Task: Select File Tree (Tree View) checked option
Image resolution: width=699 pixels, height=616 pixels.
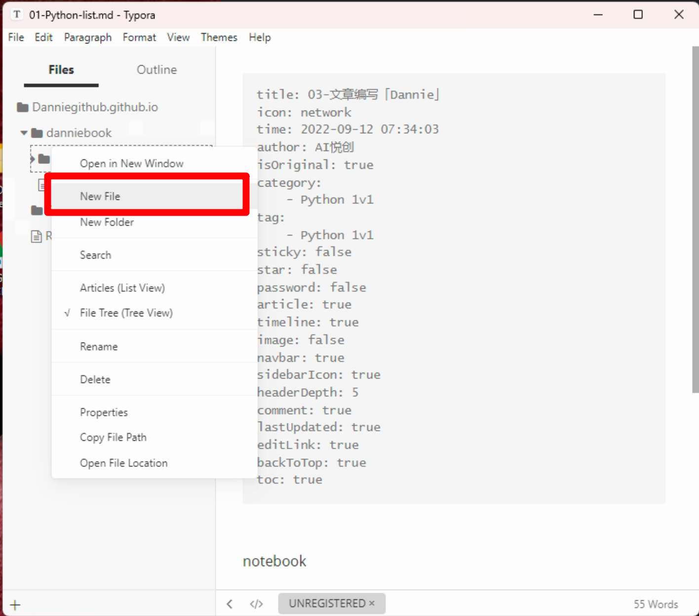Action: pos(126,313)
